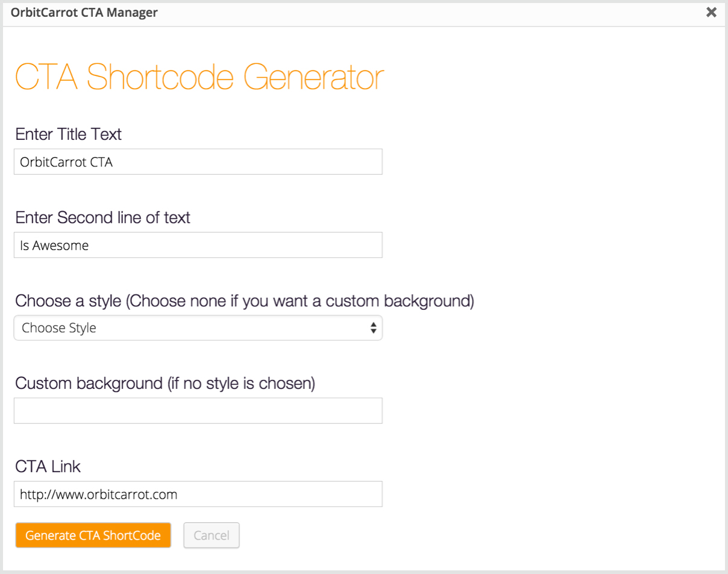
Task: Click Generate CTA ShortCode button
Action: [x=93, y=535]
